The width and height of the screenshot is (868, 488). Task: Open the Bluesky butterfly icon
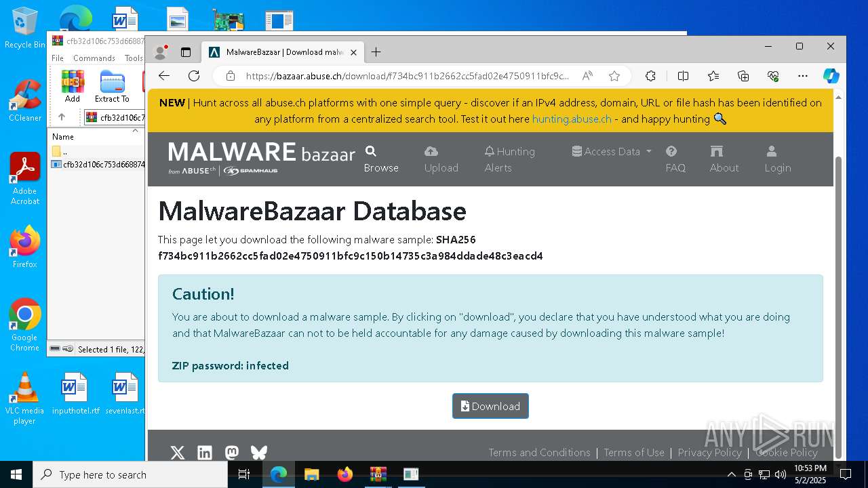pos(259,453)
